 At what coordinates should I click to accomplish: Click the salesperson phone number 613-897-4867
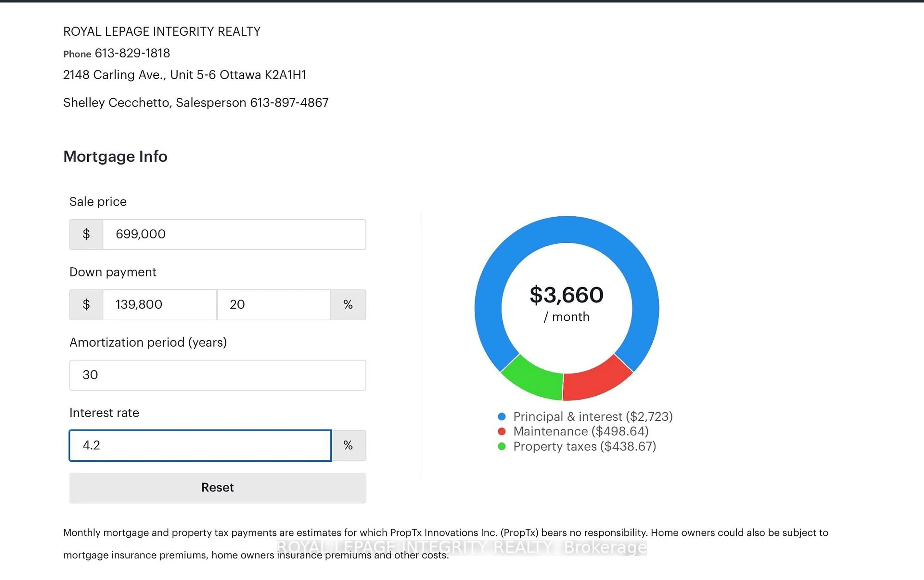click(289, 103)
